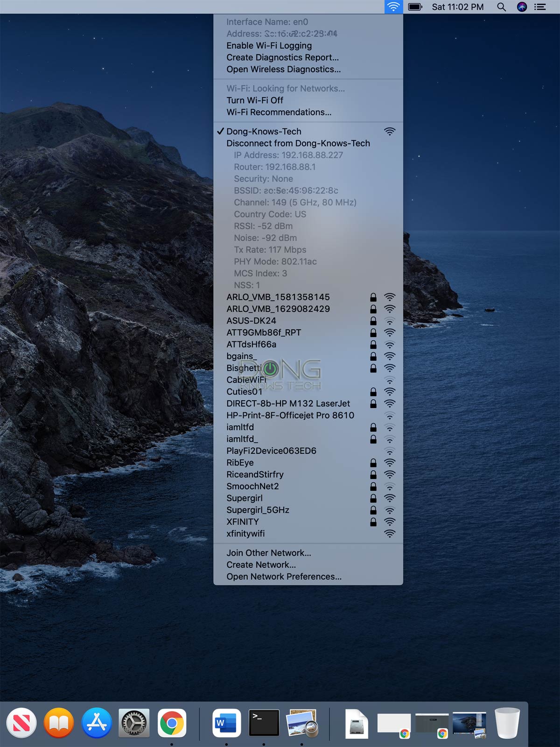Choose Open Wireless Diagnostics...
This screenshot has height=747, width=560.
tap(308, 69)
